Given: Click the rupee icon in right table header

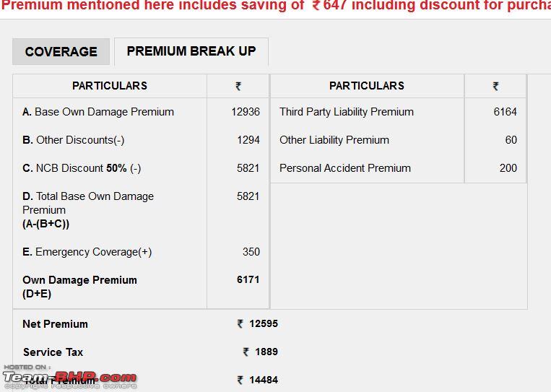Looking at the screenshot, I should click(495, 86).
